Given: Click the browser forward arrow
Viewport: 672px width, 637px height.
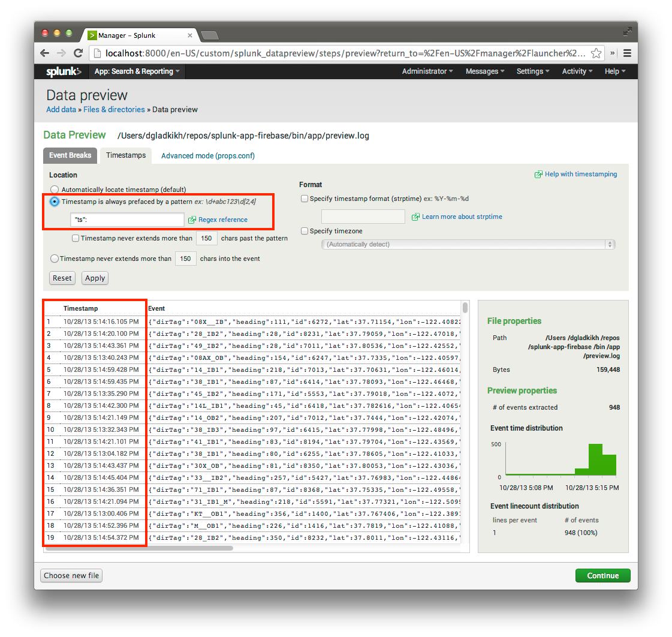Looking at the screenshot, I should pos(61,53).
